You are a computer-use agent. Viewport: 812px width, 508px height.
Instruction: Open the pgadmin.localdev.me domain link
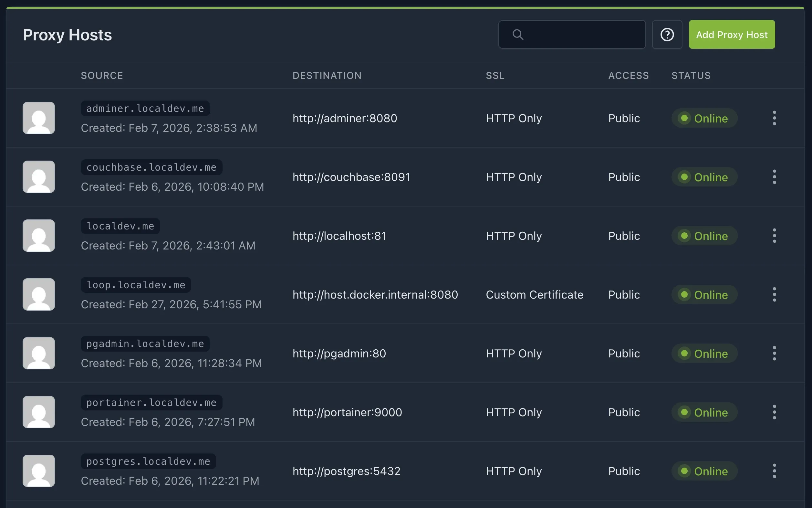coord(145,344)
